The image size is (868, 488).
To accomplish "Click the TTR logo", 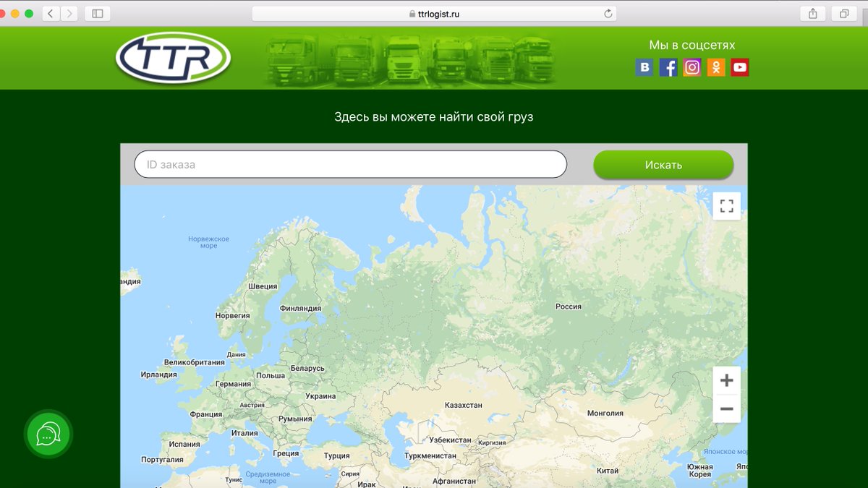I will coord(173,58).
